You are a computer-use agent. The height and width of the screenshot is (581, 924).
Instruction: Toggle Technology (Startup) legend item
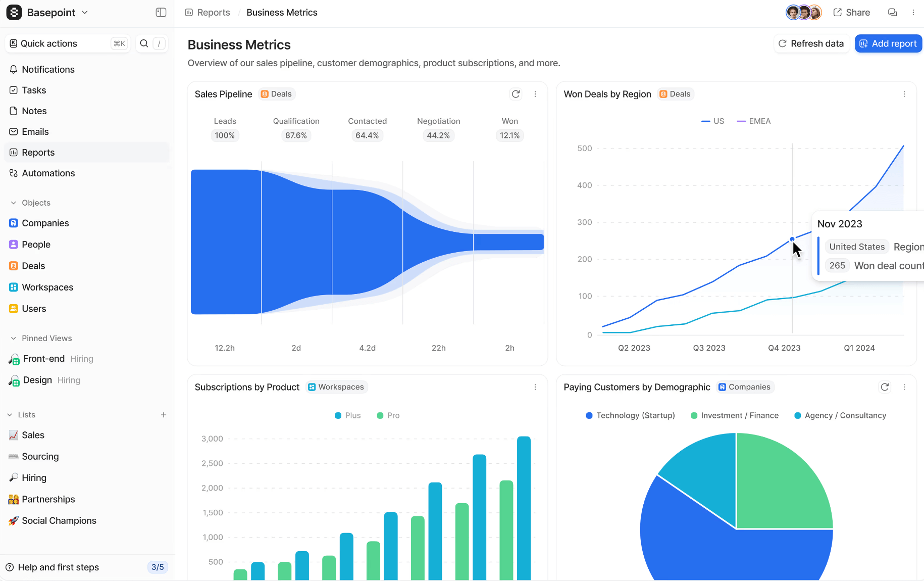pyautogui.click(x=631, y=415)
